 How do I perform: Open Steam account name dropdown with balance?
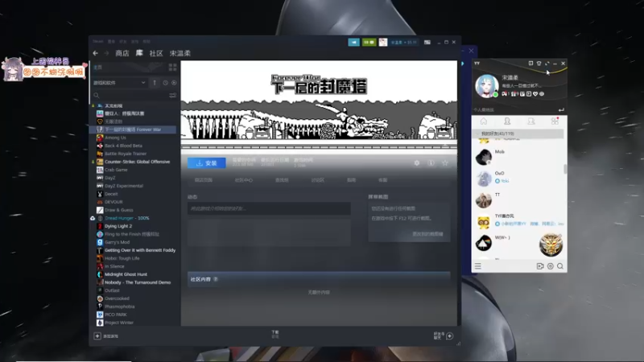(x=404, y=43)
